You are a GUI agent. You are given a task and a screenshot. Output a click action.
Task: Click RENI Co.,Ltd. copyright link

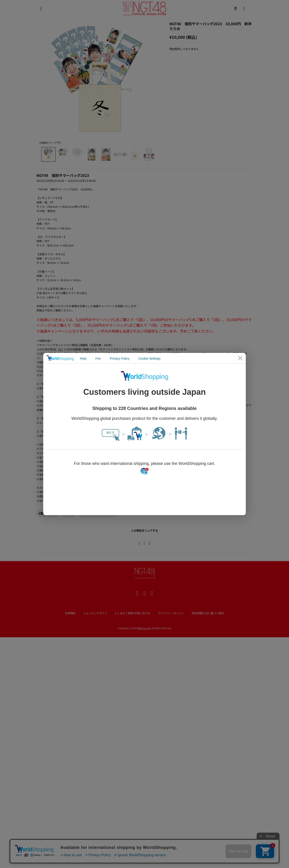tap(144, 628)
